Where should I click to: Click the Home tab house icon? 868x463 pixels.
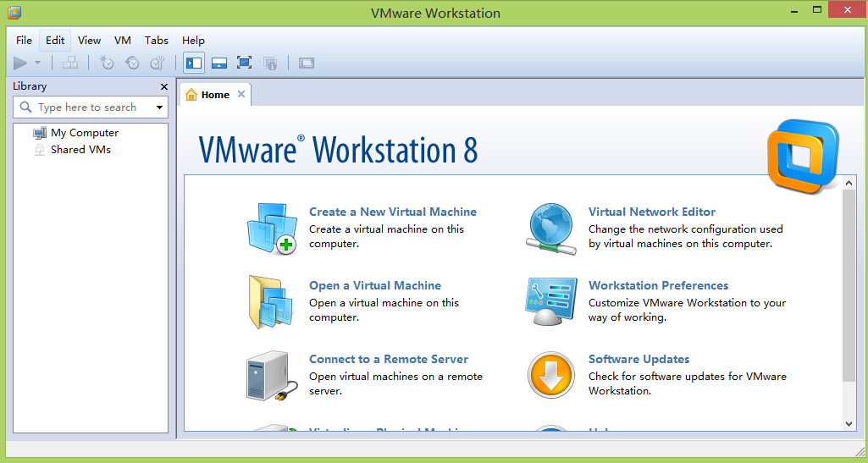191,95
